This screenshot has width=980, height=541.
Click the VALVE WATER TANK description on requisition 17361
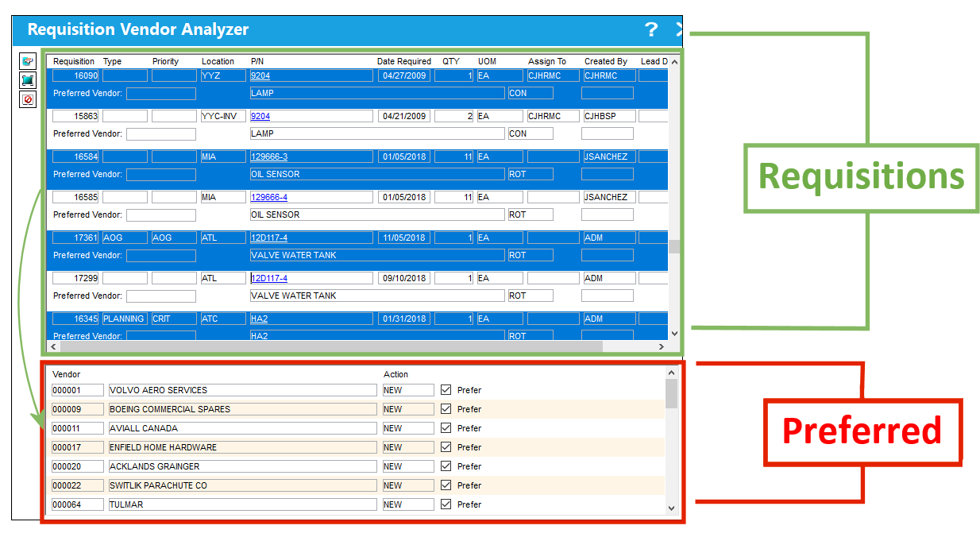pos(377,256)
